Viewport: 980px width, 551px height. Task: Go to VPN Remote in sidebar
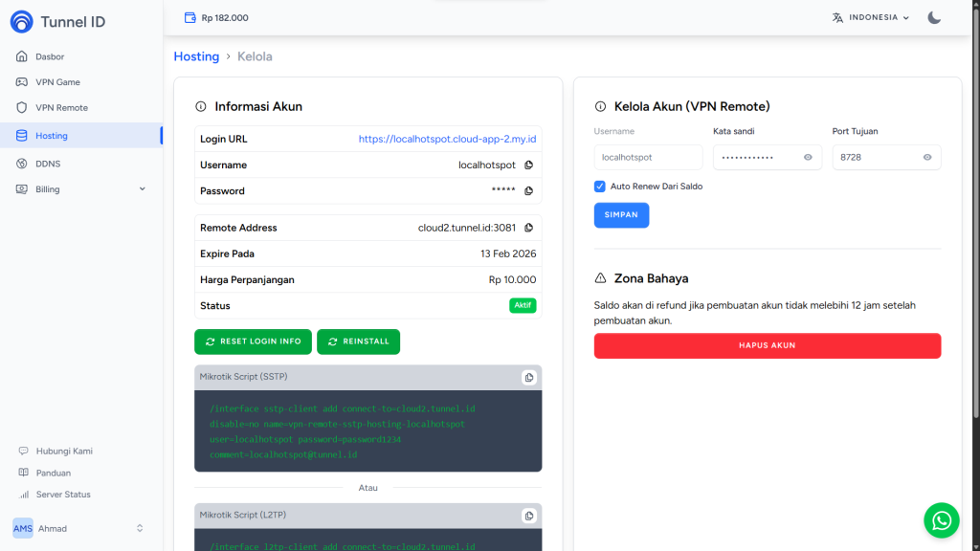click(x=61, y=108)
